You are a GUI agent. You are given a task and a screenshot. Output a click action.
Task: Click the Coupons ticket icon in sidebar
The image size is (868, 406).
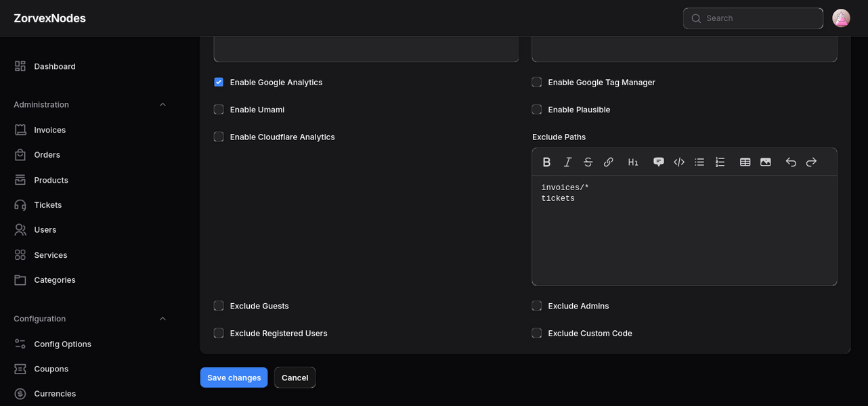click(20, 369)
